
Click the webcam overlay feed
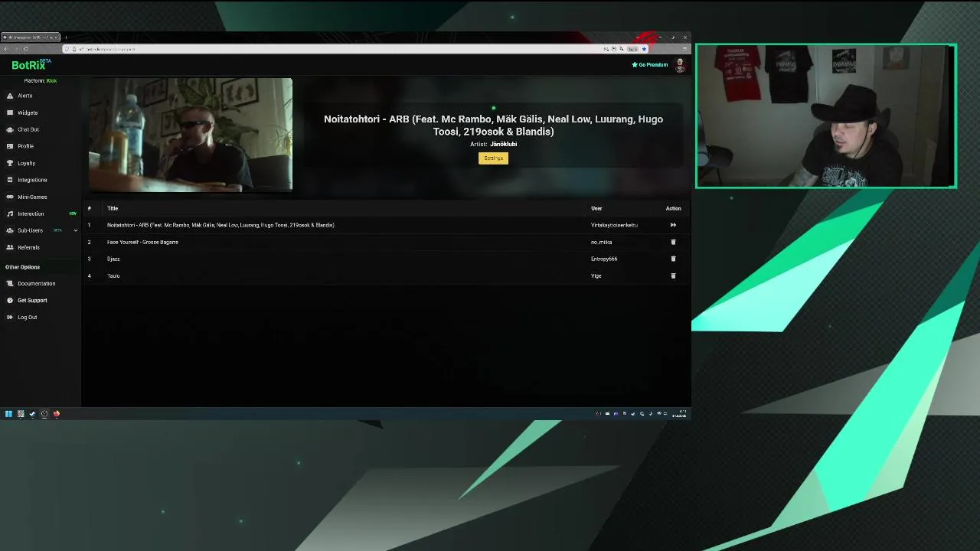[826, 116]
